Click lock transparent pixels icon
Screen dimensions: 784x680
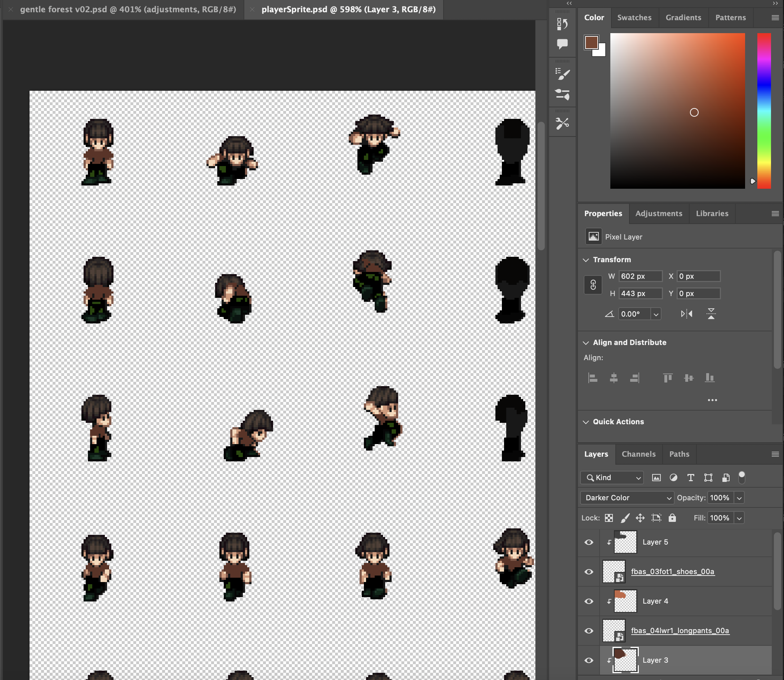click(x=609, y=518)
